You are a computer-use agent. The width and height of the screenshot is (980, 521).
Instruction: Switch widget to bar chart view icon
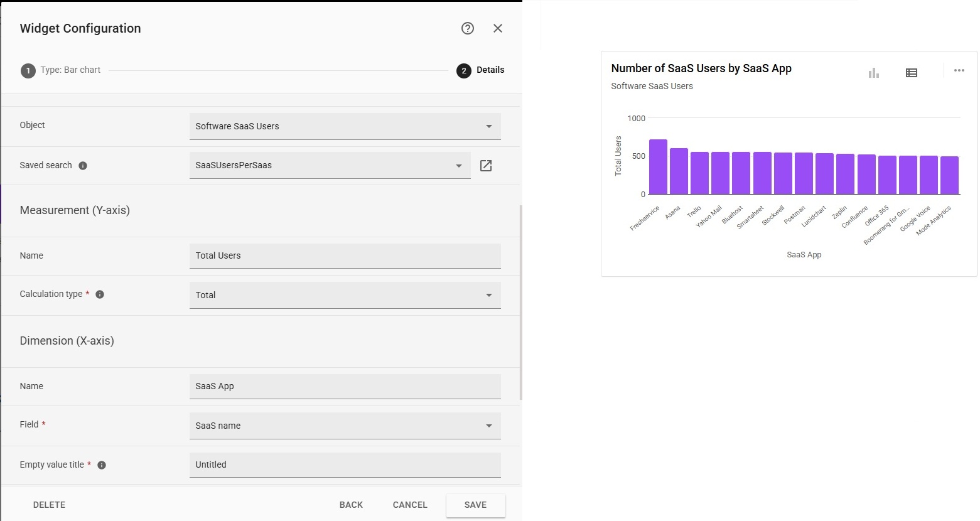874,73
